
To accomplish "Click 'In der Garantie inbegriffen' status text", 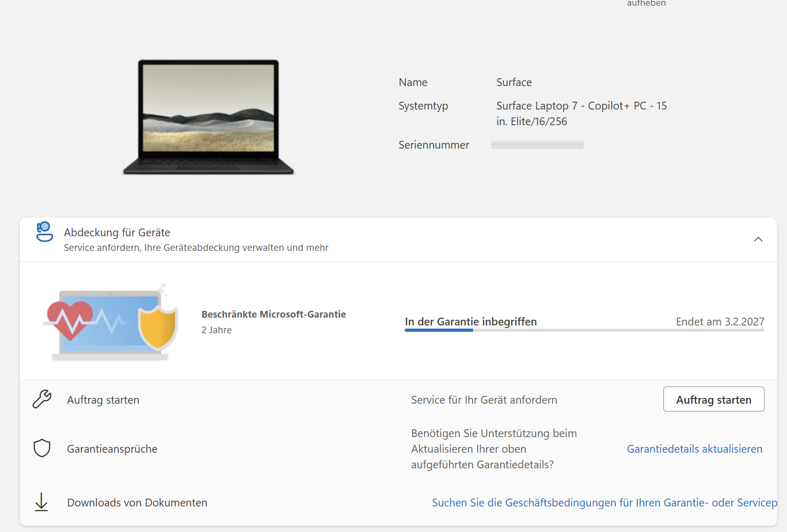I will (471, 322).
